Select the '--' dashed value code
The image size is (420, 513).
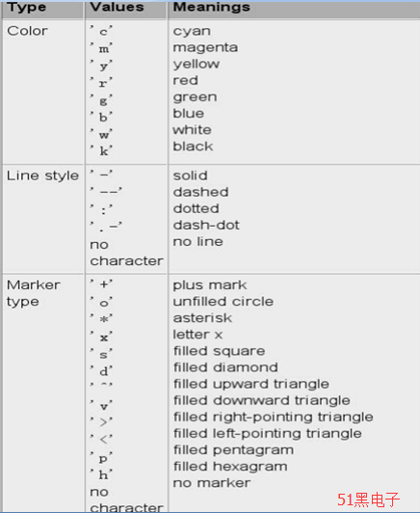tap(106, 190)
